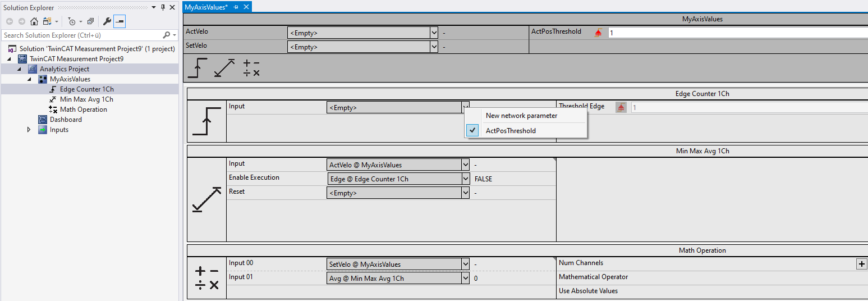Image resolution: width=868 pixels, height=301 pixels.
Task: Click the Math Operation header bar
Action: click(527, 250)
